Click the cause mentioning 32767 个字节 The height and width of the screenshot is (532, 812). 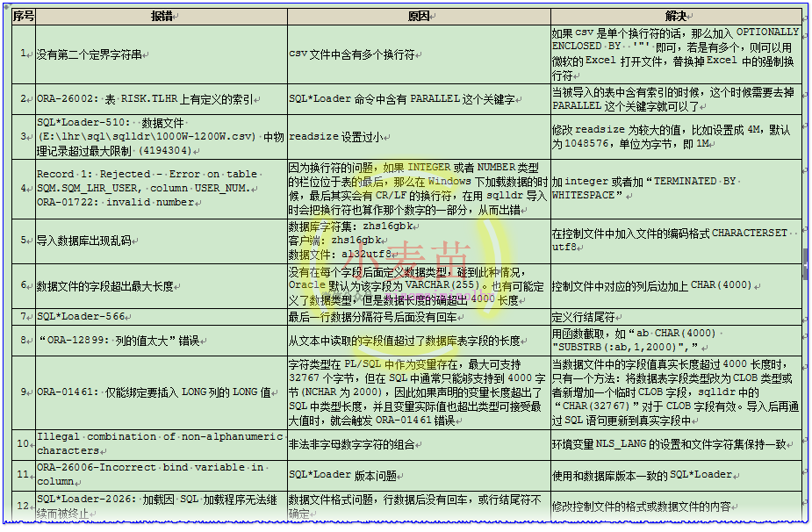pyautogui.click(x=419, y=392)
